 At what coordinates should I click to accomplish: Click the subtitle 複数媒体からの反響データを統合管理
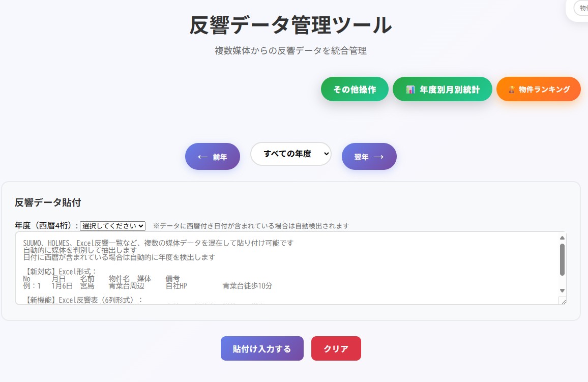[x=290, y=51]
